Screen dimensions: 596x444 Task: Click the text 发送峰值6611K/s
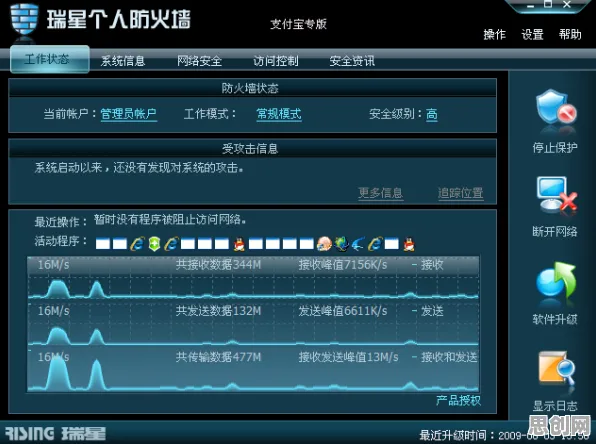click(342, 311)
